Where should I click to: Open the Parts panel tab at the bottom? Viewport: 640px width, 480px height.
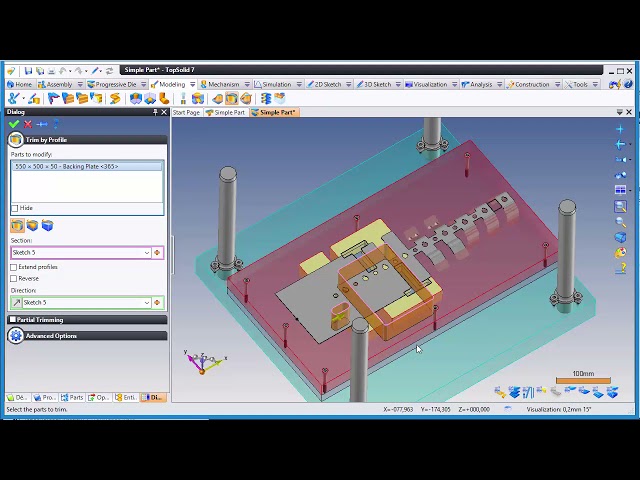coord(74,398)
